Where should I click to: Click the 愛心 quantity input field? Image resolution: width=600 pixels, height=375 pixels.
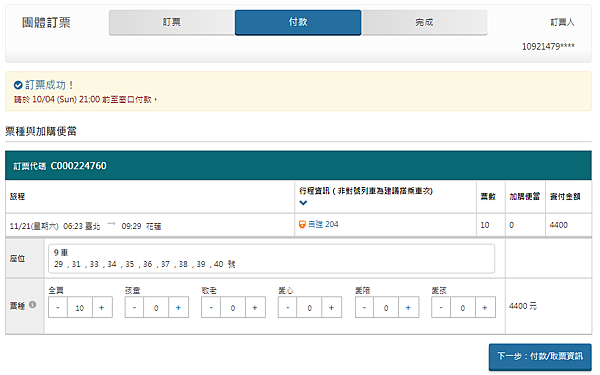coord(309,307)
